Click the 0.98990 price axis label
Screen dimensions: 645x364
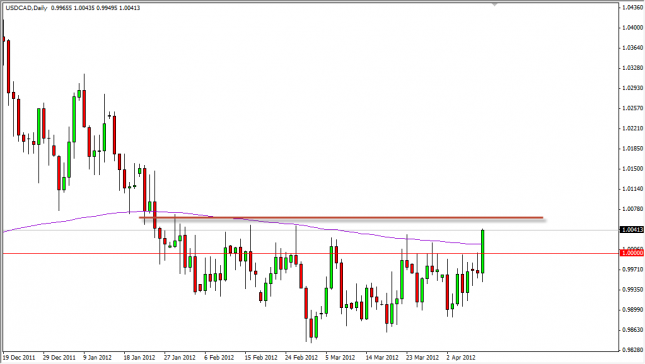(633, 309)
